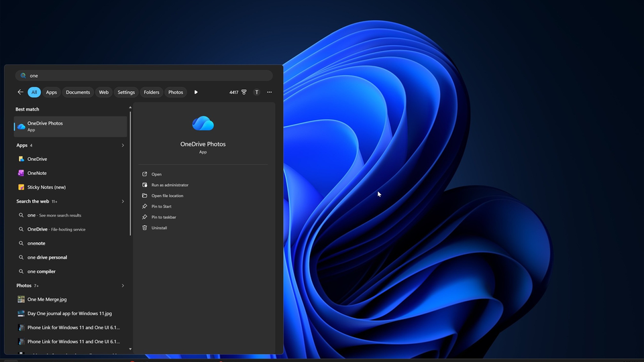Open the rewards points trophy icon
This screenshot has height=362, width=644.
(x=244, y=93)
